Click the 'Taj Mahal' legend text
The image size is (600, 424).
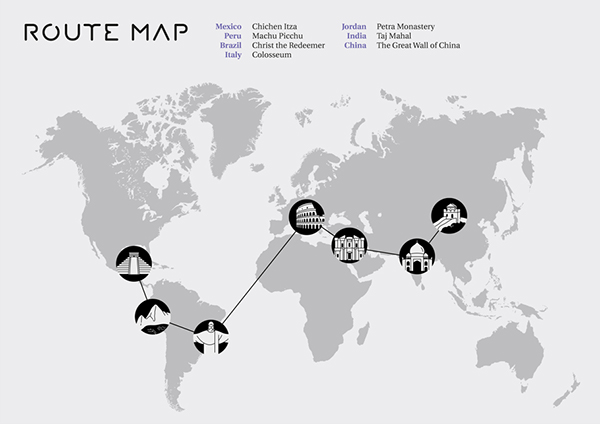click(x=394, y=36)
